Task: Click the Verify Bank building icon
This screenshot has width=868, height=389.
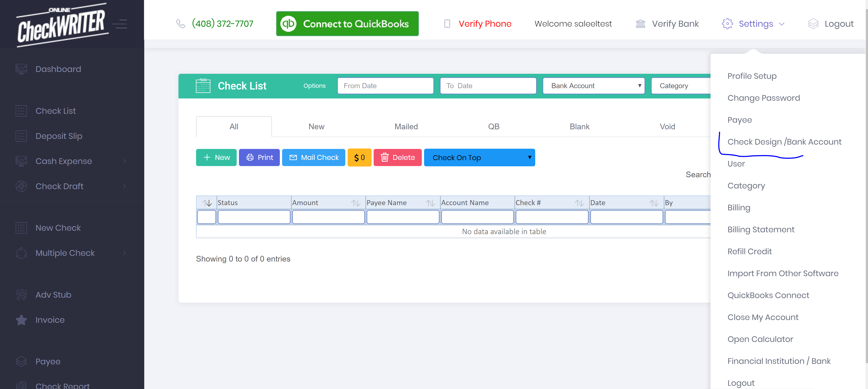Action: (x=640, y=24)
